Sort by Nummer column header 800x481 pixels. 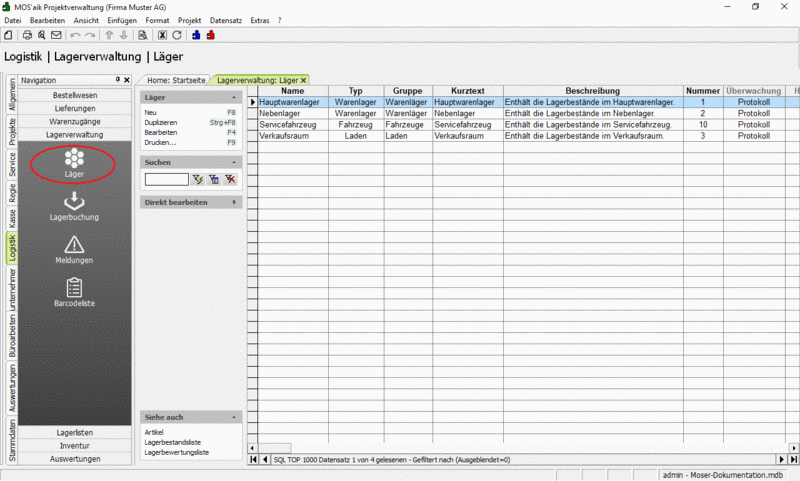[703, 91]
